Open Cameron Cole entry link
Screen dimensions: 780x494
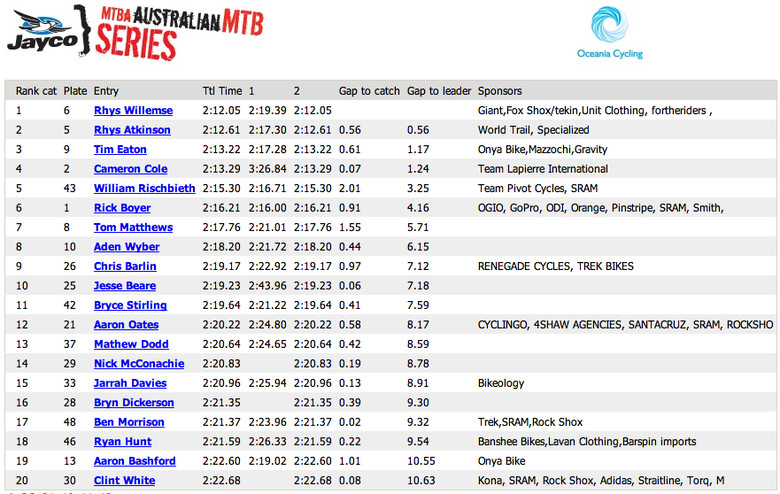131,169
